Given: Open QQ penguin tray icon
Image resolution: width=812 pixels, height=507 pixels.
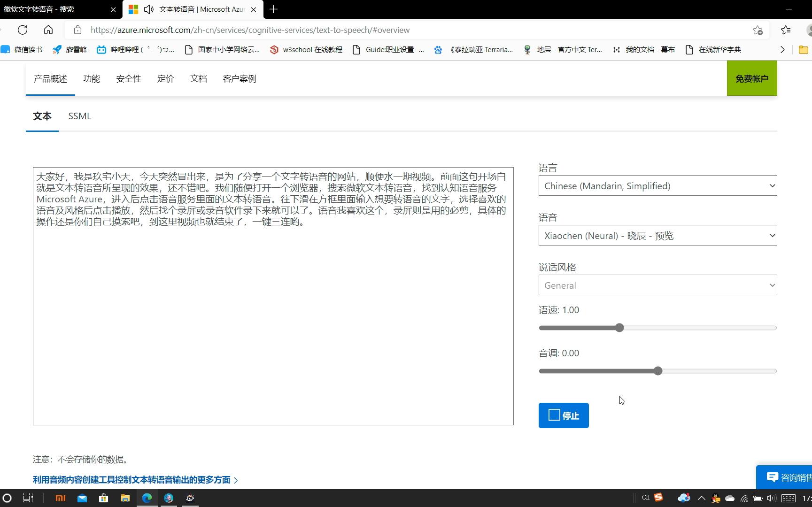Looking at the screenshot, I should [x=716, y=498].
